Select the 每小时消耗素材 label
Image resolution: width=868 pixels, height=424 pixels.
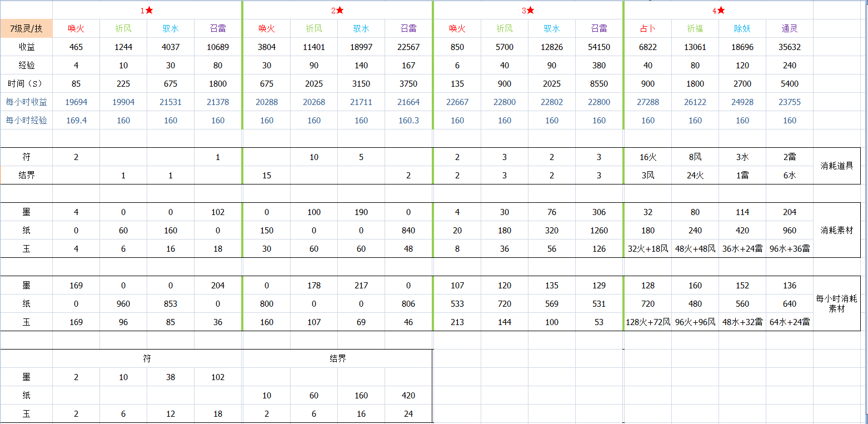[837, 303]
